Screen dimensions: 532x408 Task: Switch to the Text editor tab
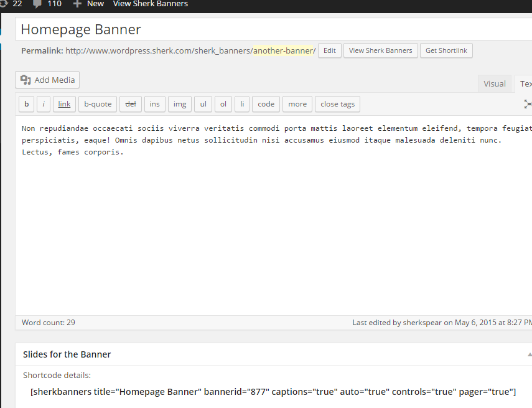525,84
